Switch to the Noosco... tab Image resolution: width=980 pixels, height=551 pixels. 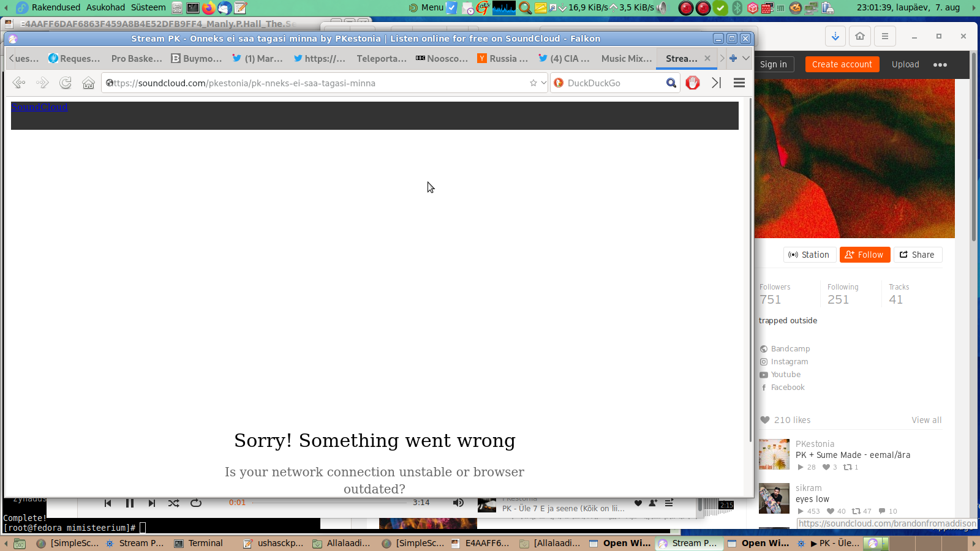(442, 58)
